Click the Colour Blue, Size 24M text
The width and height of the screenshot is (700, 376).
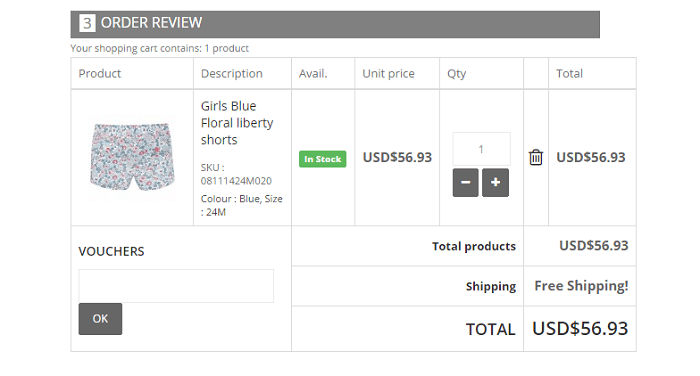pyautogui.click(x=242, y=205)
